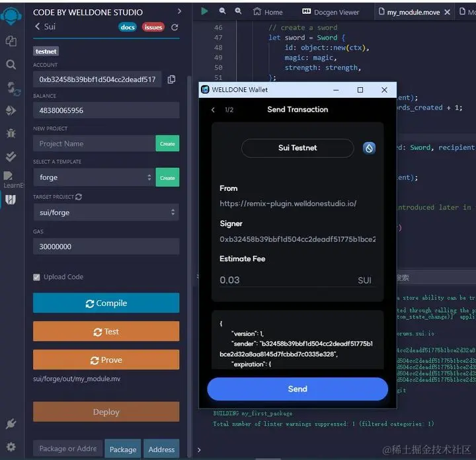Image resolution: width=476 pixels, height=460 pixels.
Task: Click the Package button
Action: tap(123, 449)
